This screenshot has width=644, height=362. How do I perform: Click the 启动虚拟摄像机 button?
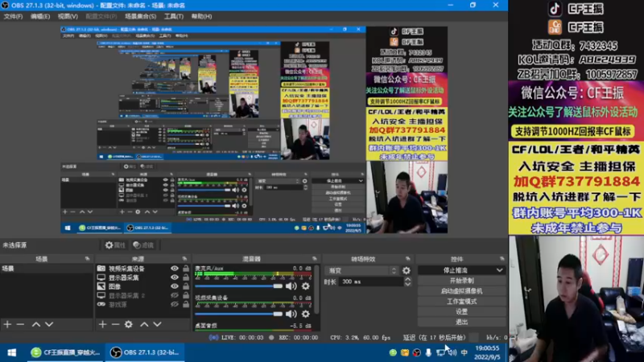pyautogui.click(x=461, y=291)
